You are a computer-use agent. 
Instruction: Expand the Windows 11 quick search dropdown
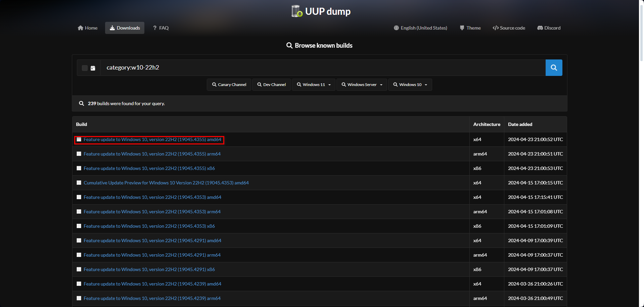314,85
